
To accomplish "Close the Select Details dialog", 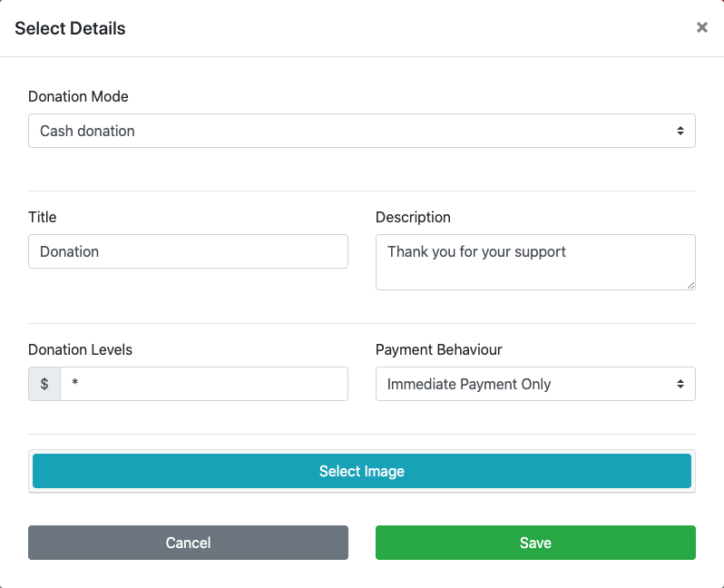I will (701, 28).
